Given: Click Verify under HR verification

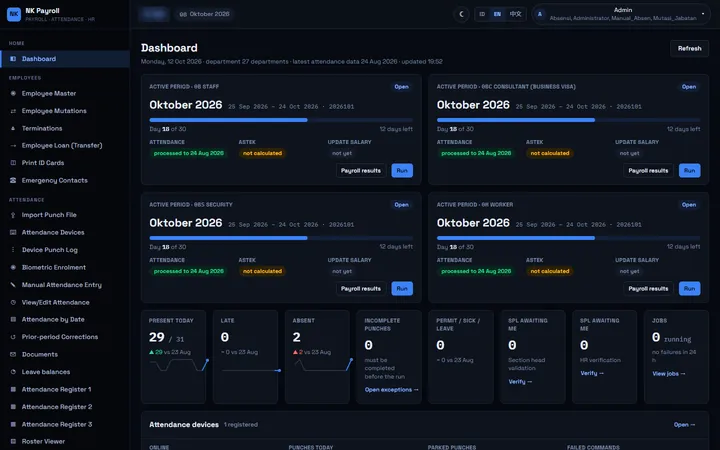Looking at the screenshot, I should pos(592,373).
